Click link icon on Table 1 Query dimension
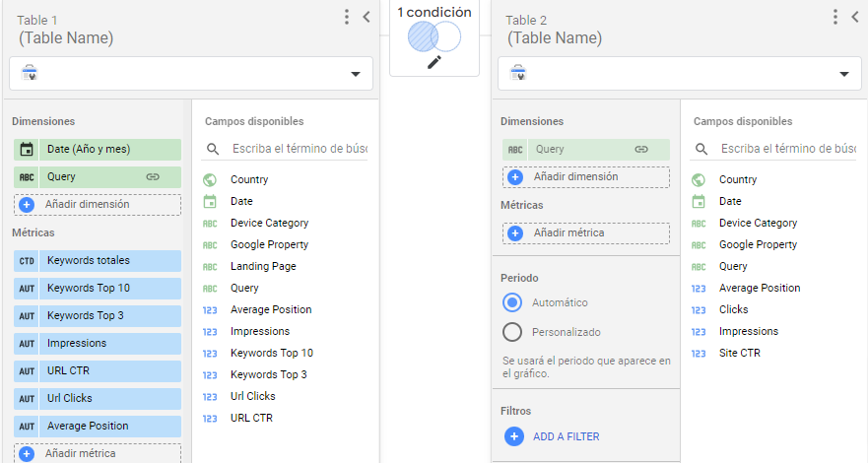This screenshot has height=463, width=868. click(153, 177)
